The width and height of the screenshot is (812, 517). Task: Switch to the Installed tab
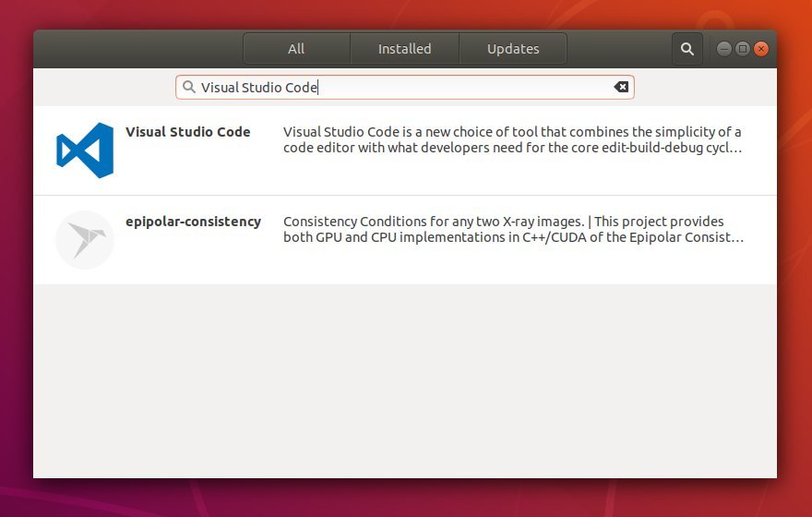click(404, 49)
